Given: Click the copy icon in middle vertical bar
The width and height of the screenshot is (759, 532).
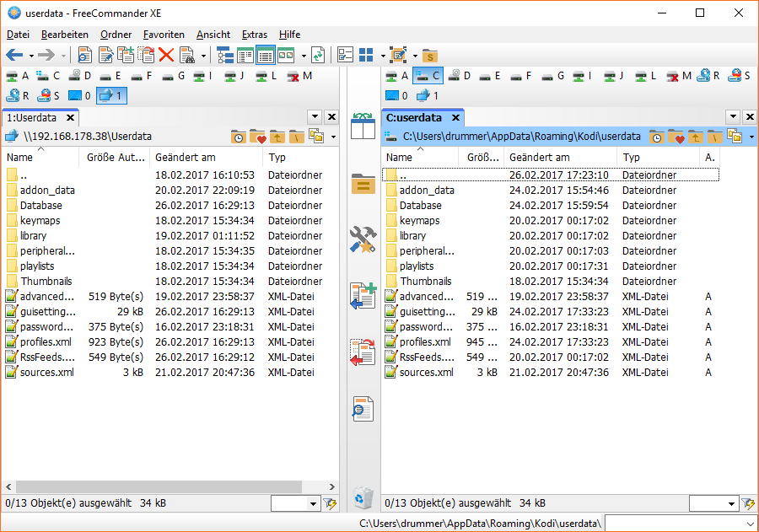Looking at the screenshot, I should 363,296.
